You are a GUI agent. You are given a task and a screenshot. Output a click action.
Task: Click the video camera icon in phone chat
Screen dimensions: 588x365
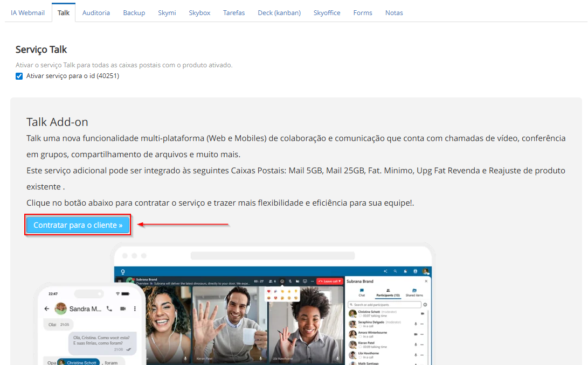click(123, 309)
